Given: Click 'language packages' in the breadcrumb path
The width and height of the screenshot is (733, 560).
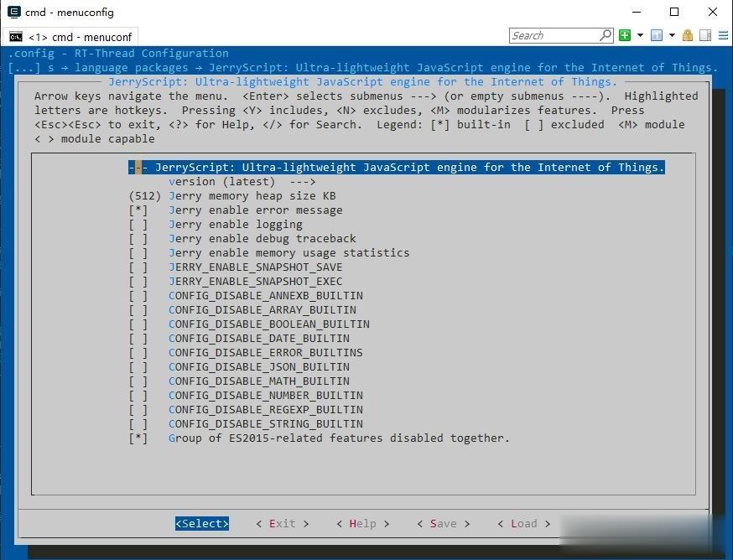Looking at the screenshot, I should (132, 68).
